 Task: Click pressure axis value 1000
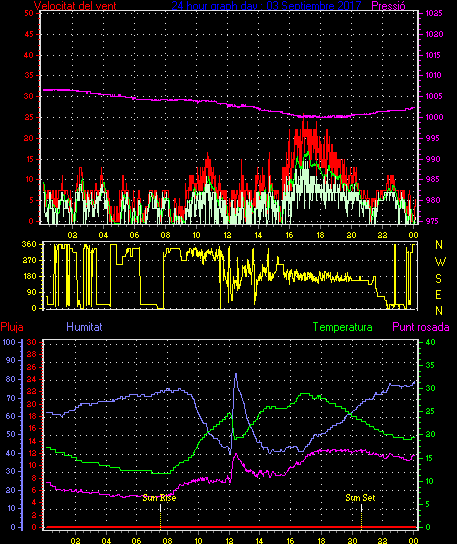[434, 117]
